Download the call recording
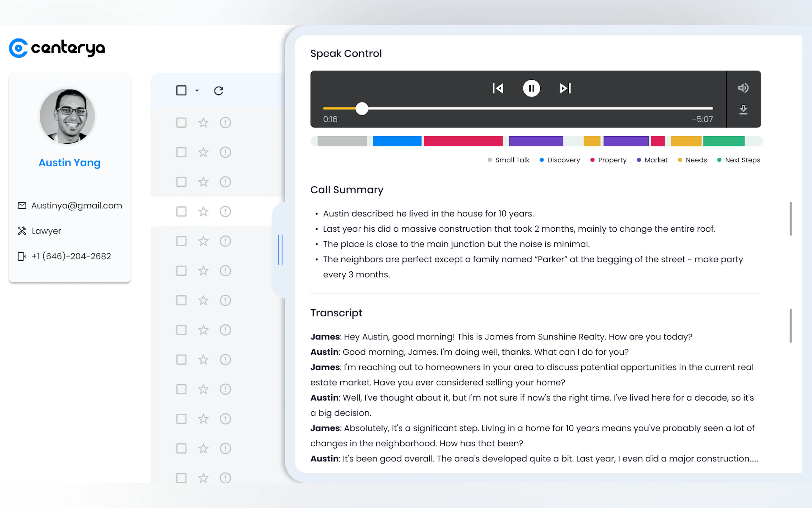Image resolution: width=812 pixels, height=508 pixels. pos(743,109)
